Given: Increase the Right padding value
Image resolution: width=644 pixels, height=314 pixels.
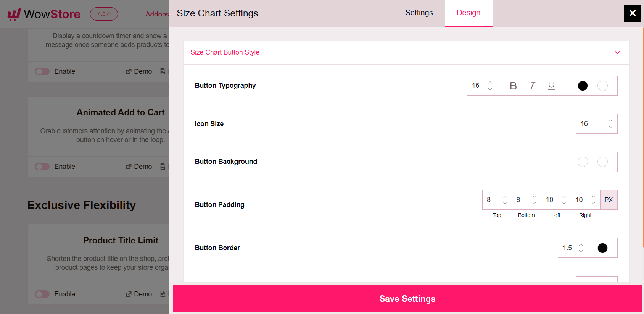Looking at the screenshot, I should point(593,197).
